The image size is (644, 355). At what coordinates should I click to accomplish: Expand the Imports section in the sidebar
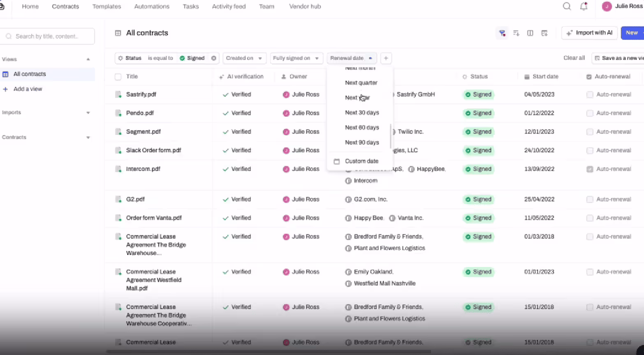tap(88, 112)
